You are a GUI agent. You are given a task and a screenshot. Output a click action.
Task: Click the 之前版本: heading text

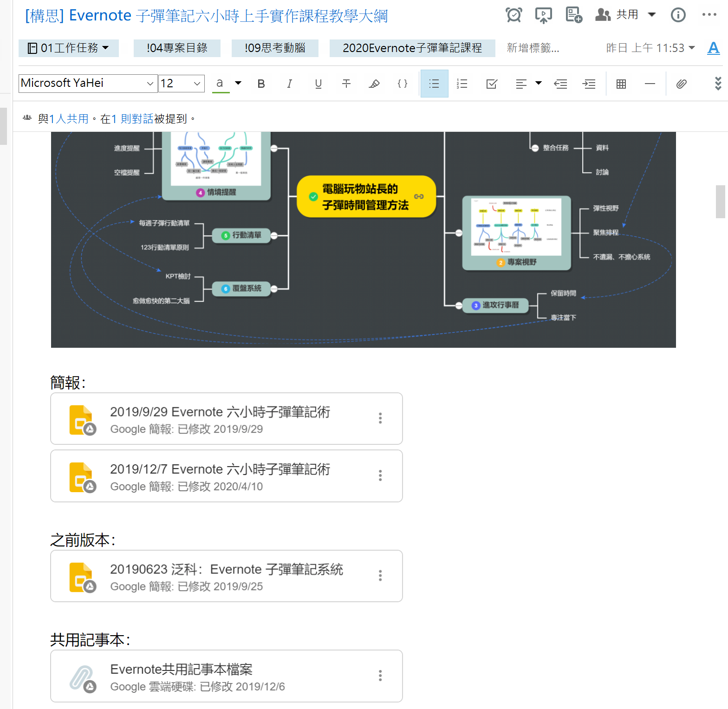(83, 540)
